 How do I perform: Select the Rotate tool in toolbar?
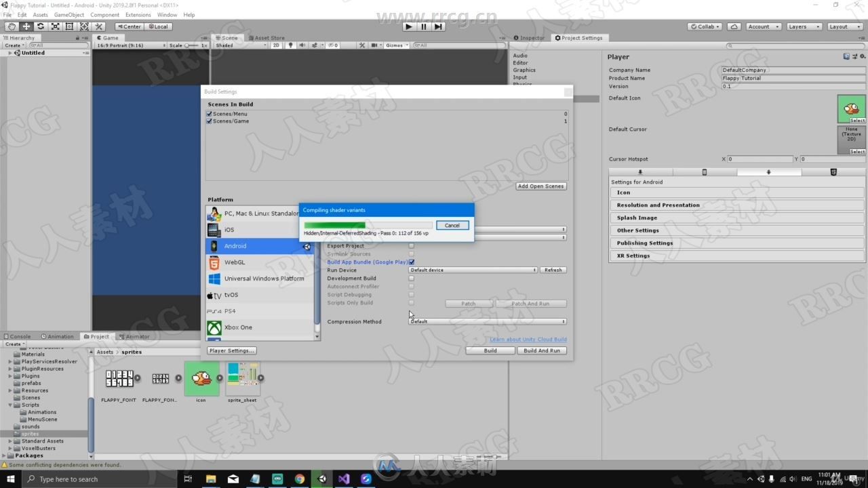pos(41,26)
